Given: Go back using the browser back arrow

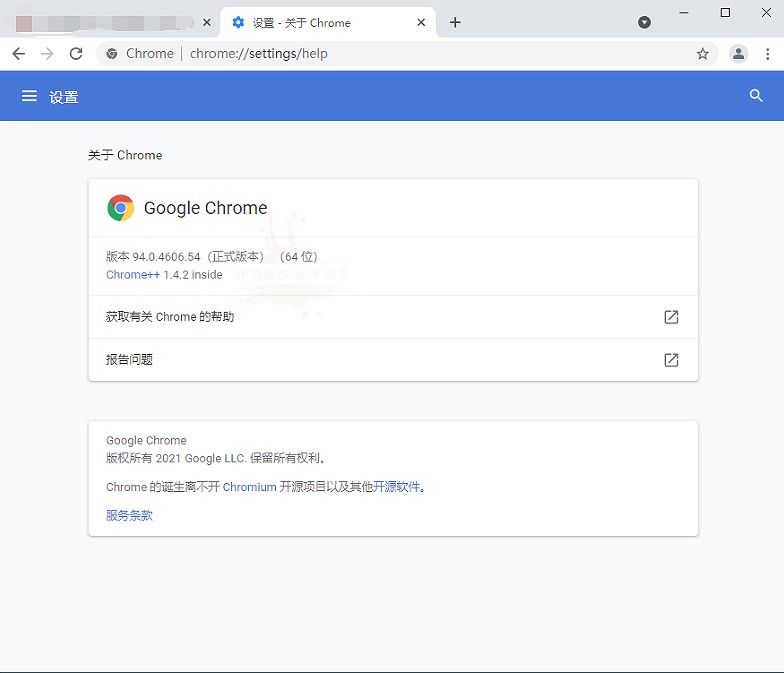Looking at the screenshot, I should tap(18, 54).
